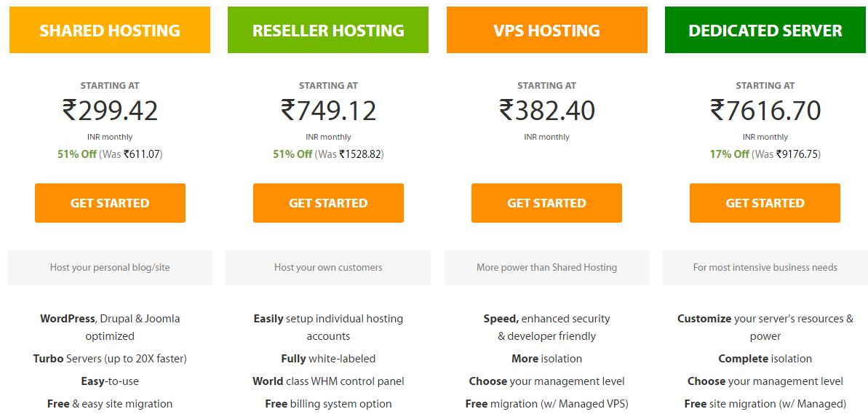Click Get Started under Reseller Hosting

click(x=328, y=203)
